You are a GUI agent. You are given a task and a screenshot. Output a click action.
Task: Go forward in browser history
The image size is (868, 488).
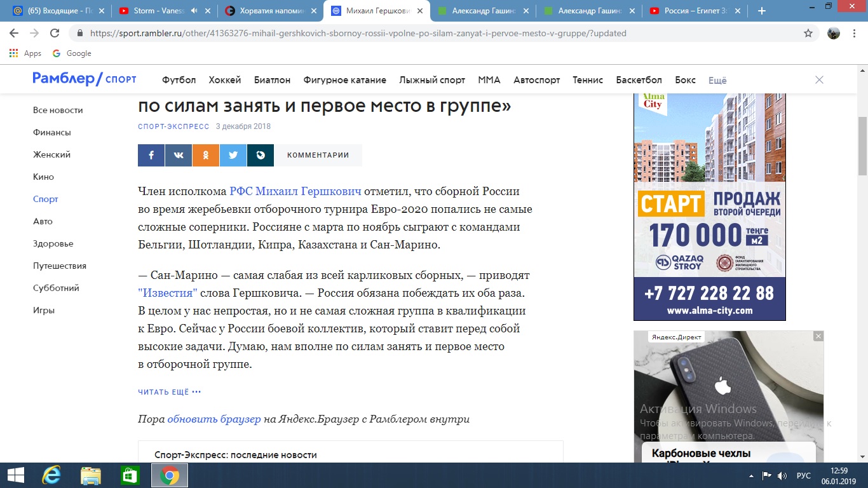34,33
